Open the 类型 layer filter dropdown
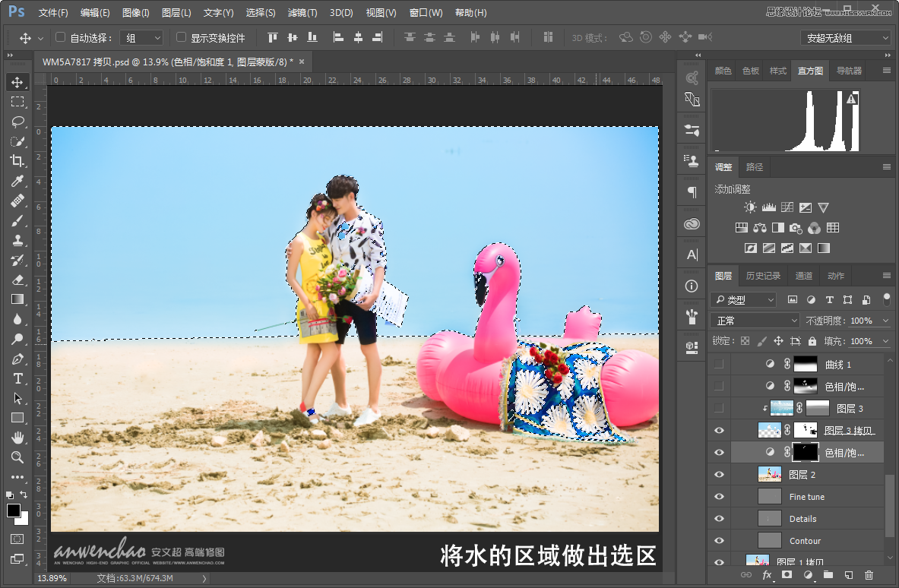The image size is (899, 588). pyautogui.click(x=744, y=299)
